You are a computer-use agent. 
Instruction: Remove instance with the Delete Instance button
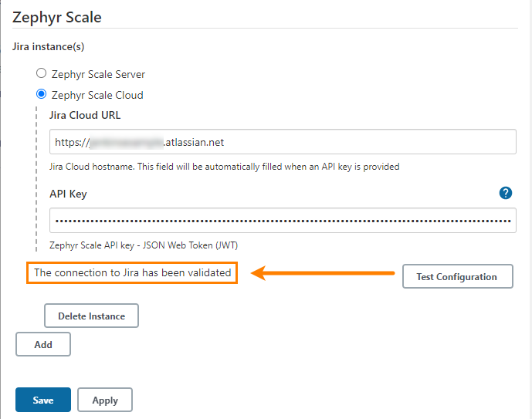pyautogui.click(x=91, y=316)
